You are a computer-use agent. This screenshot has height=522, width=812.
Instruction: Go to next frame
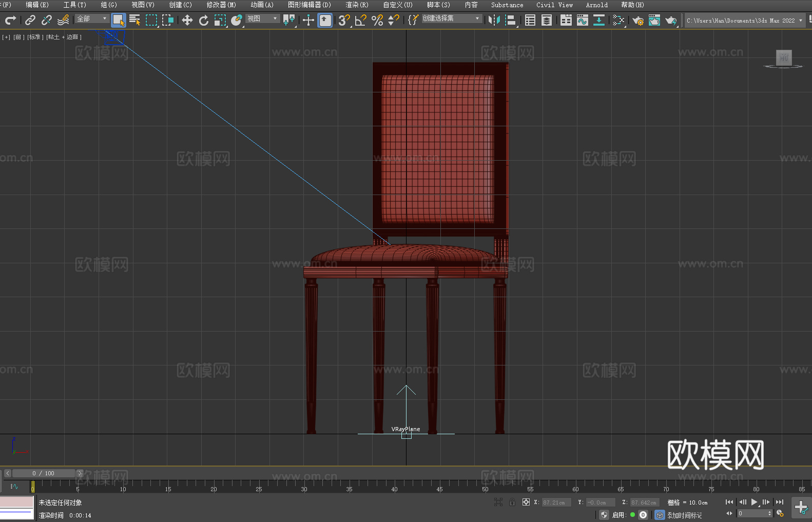tap(766, 502)
